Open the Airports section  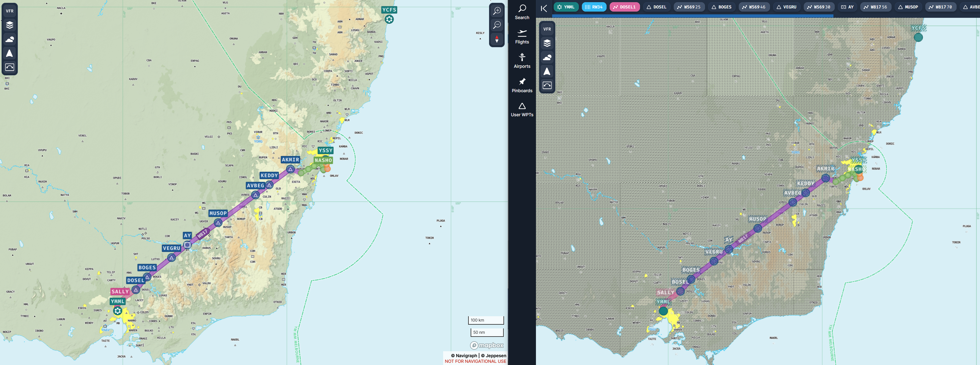pyautogui.click(x=522, y=61)
